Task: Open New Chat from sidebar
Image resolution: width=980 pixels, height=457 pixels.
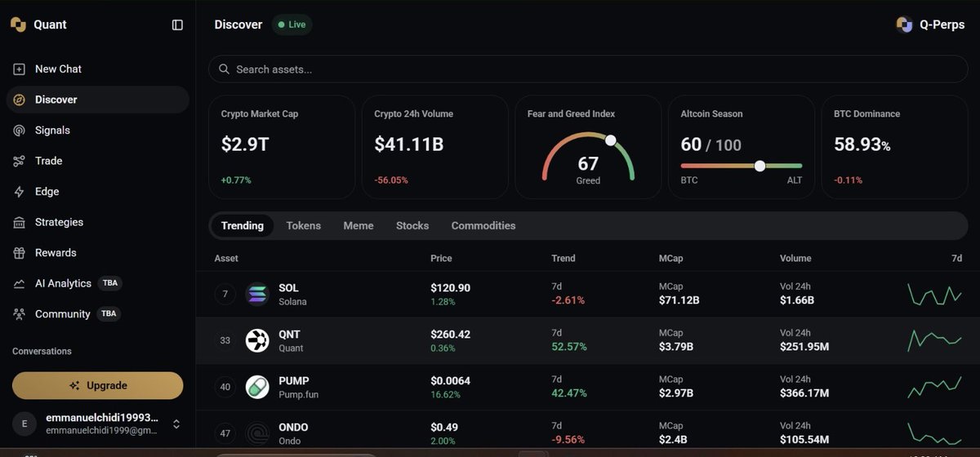Action: [x=98, y=69]
